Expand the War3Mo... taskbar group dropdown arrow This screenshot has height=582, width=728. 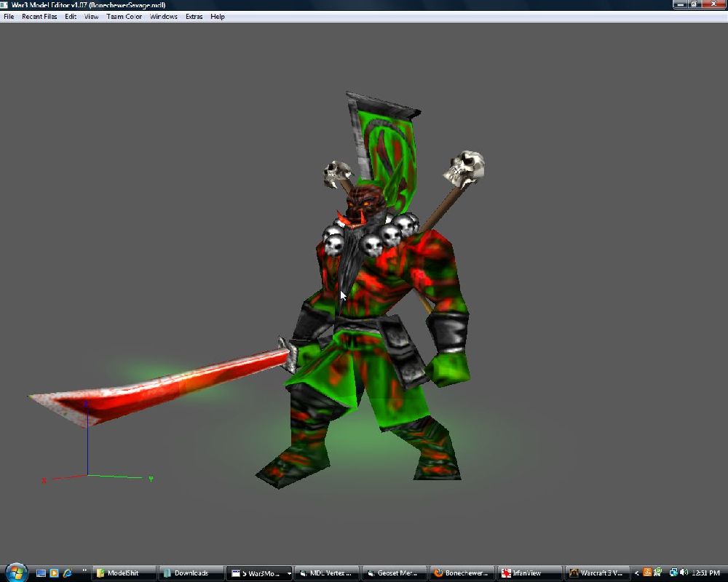(x=289, y=574)
